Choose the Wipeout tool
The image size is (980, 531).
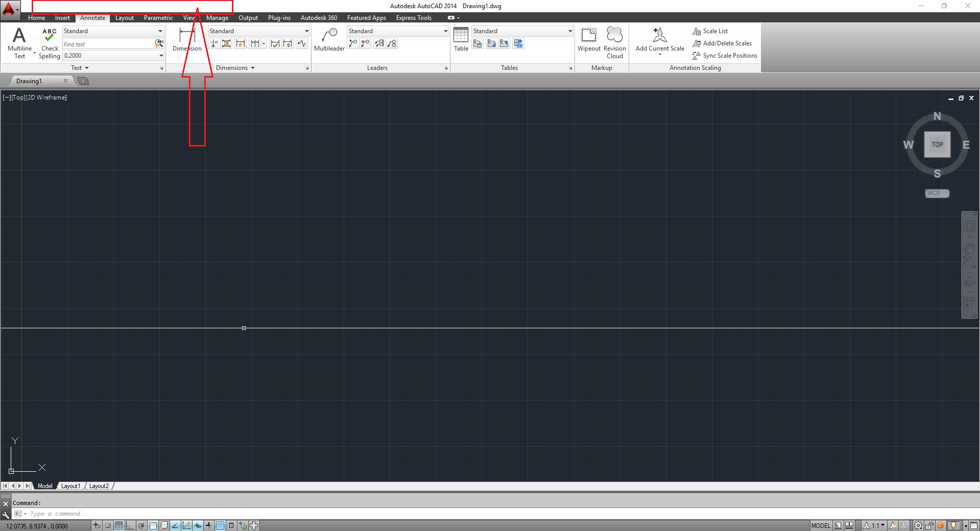click(589, 40)
